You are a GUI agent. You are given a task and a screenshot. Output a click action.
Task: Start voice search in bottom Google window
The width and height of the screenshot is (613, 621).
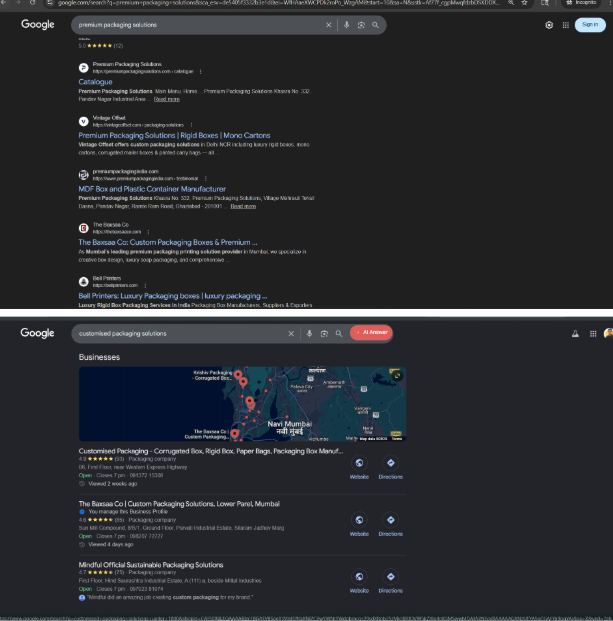(309, 333)
